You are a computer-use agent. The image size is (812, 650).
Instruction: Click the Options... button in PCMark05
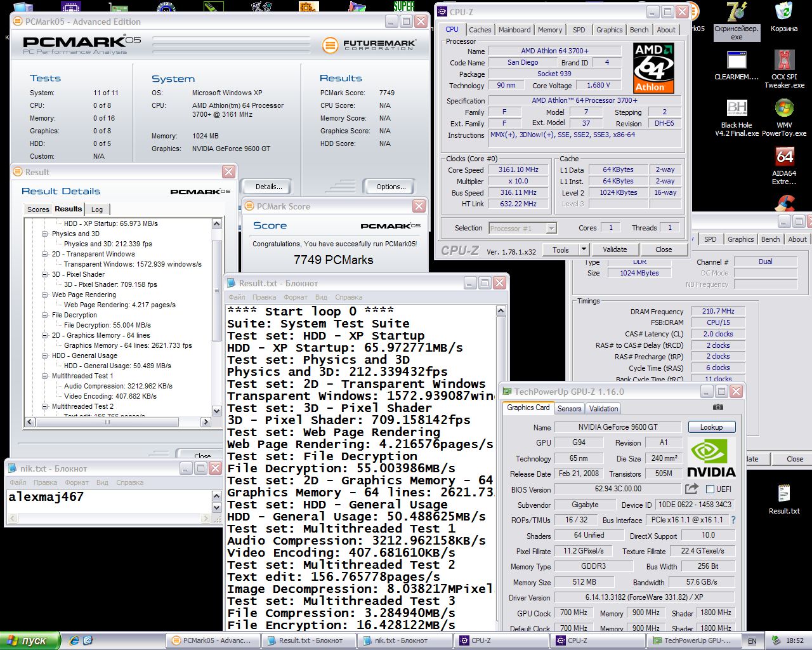click(x=391, y=187)
